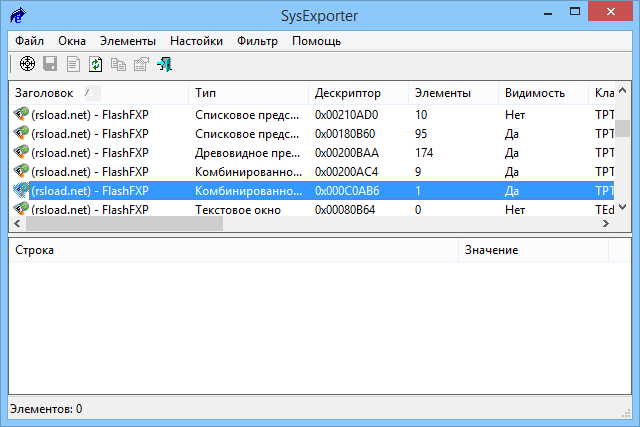Click the resize grip in status bar corner
Screen dimensions: 640x427
click(626, 413)
